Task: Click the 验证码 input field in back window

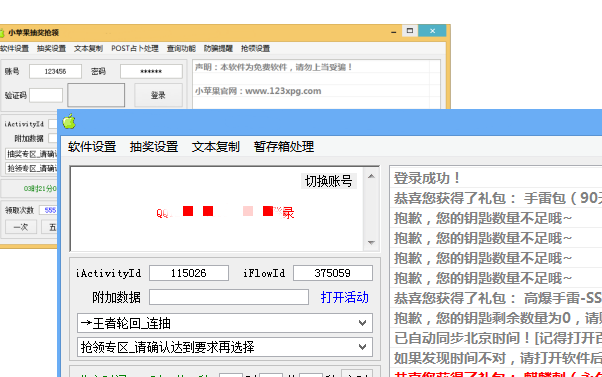Action: [x=46, y=95]
